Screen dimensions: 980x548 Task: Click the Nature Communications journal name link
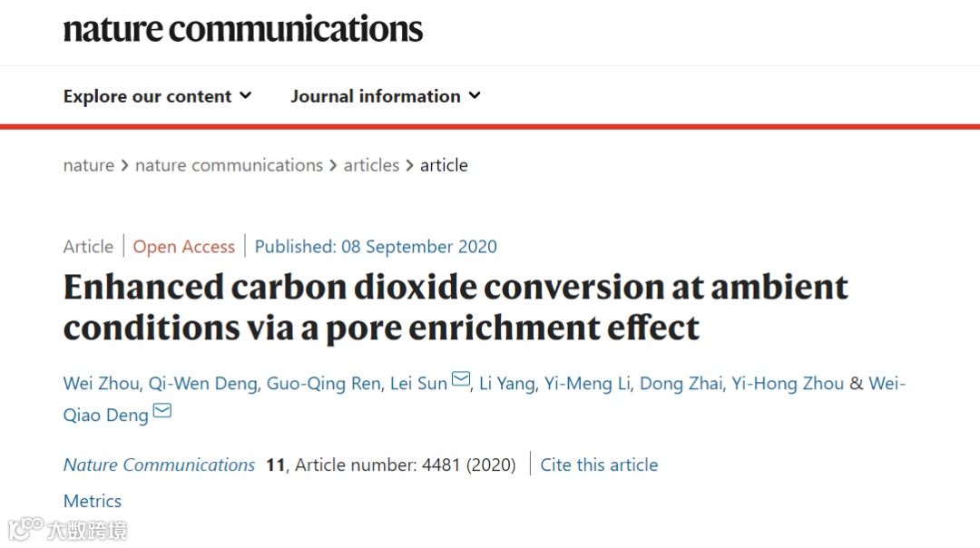pos(159,465)
